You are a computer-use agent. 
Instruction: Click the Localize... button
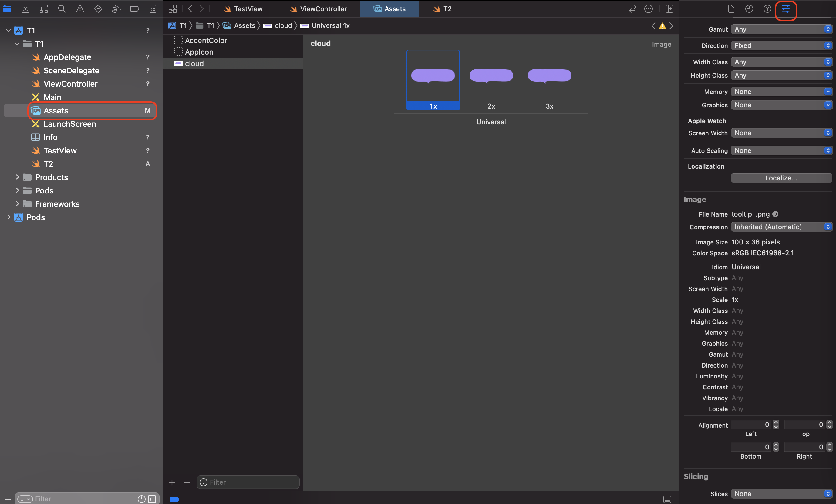point(781,178)
